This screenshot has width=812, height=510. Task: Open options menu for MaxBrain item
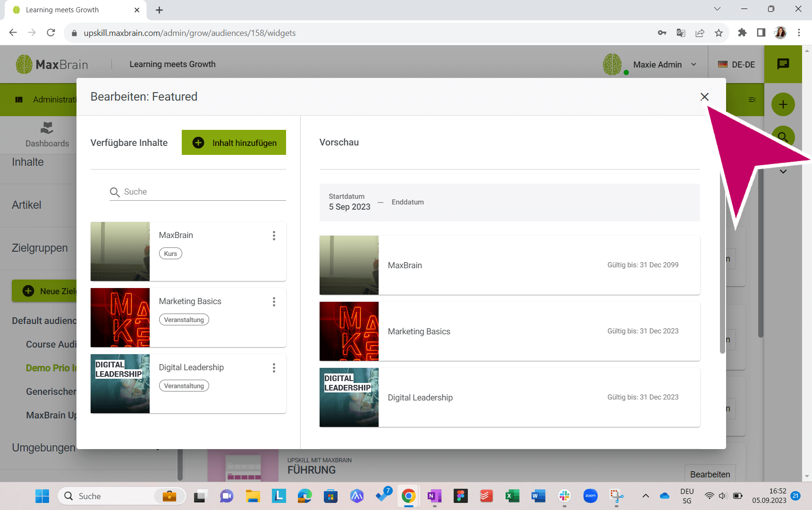274,236
